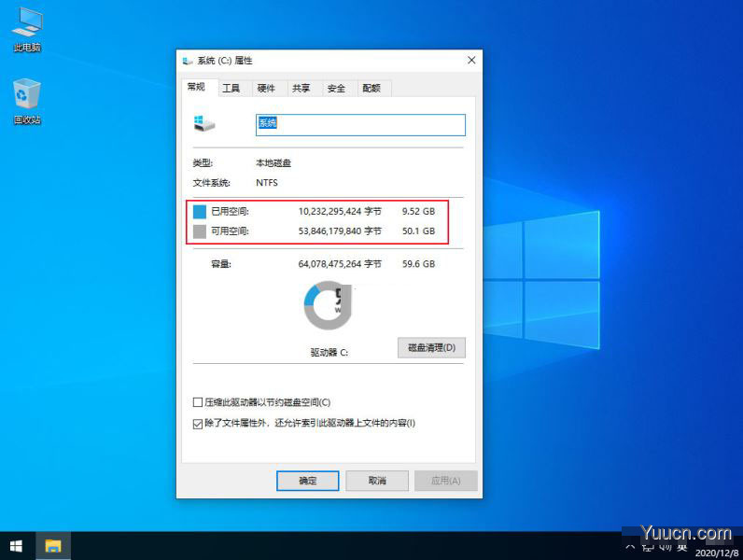This screenshot has height=560, width=743.
Task: Click the 59.6 GB capacity value
Action: pyautogui.click(x=418, y=264)
